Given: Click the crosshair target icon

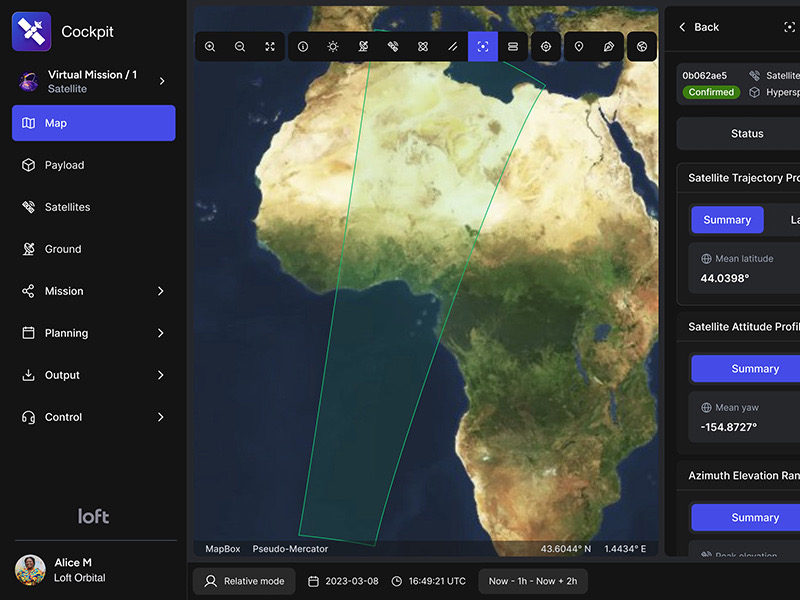Looking at the screenshot, I should 545,47.
